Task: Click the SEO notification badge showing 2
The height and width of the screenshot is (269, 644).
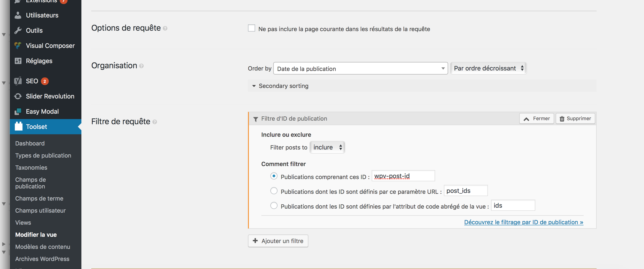Action: coord(45,81)
